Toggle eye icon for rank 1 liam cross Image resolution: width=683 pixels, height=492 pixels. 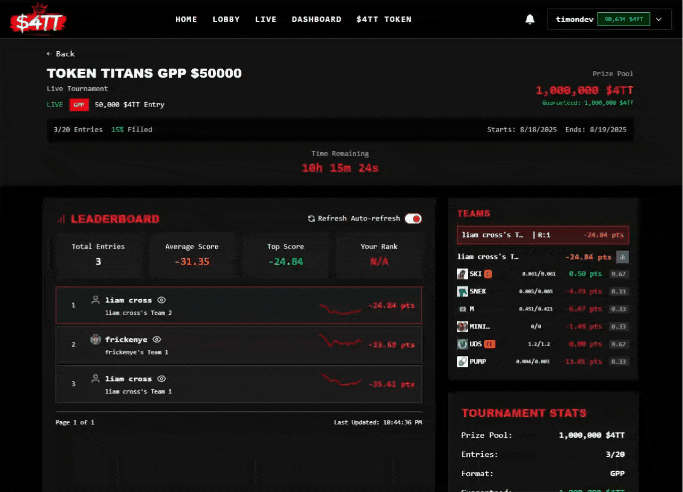point(162,300)
